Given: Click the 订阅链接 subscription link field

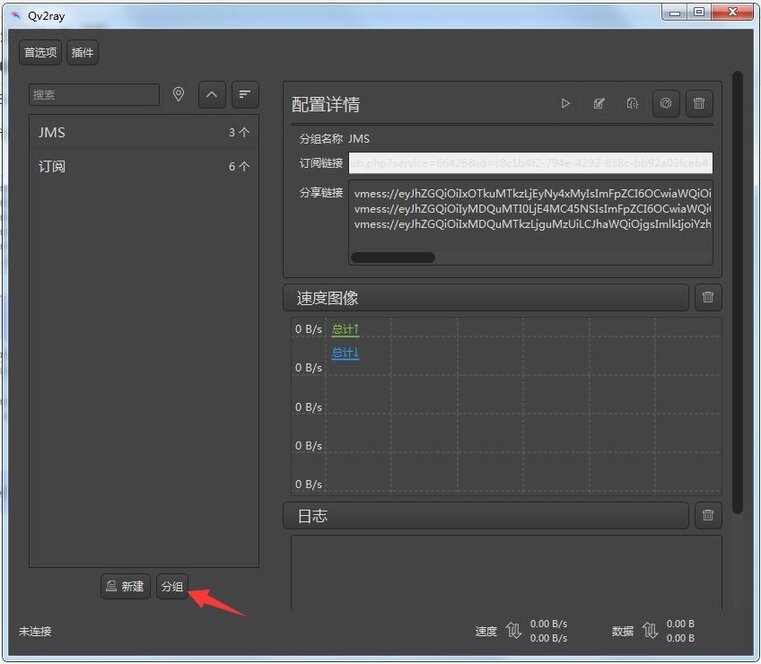Looking at the screenshot, I should click(x=530, y=163).
